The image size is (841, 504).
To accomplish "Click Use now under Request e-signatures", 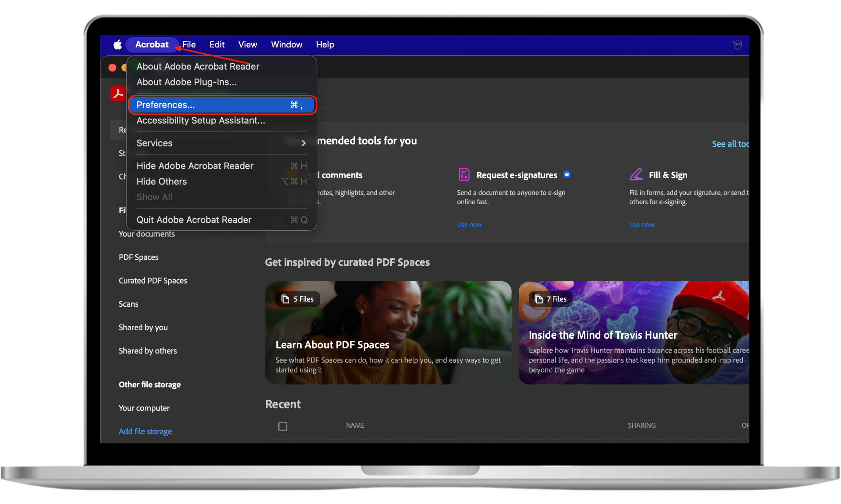I will pos(469,224).
